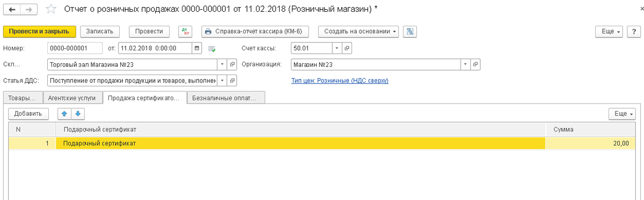Expand the Организация dropdown list
The height and width of the screenshot is (200, 644).
tap(465, 64)
